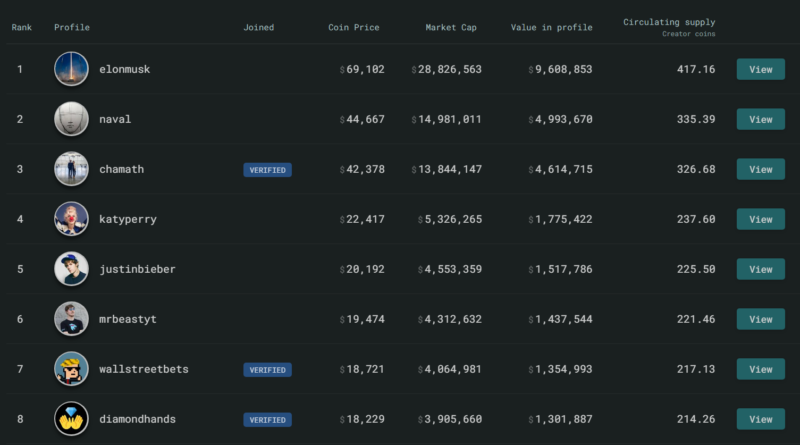Sort by Rank column header
Screen dimensions: 800x445
(x=21, y=28)
